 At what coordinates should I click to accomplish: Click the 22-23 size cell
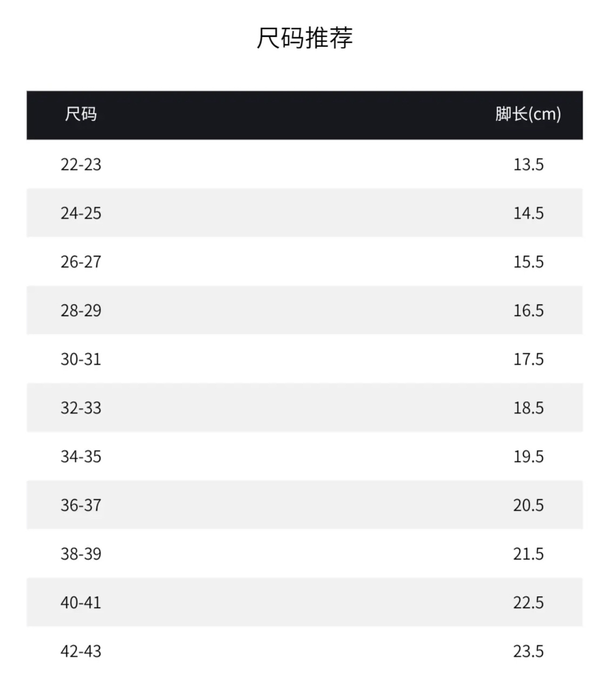81,165
